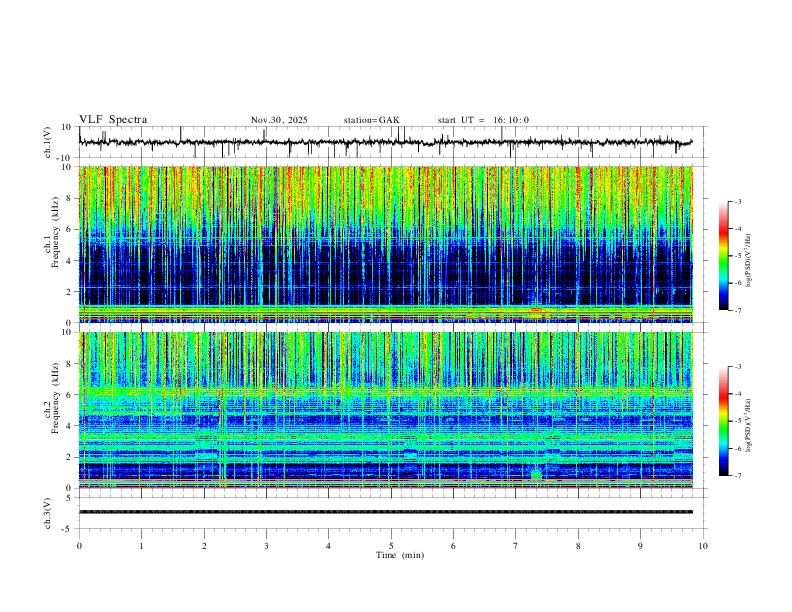Viewport: 792px width, 612px height.
Task: Click time axis tick label '0'
Action: coord(79,546)
